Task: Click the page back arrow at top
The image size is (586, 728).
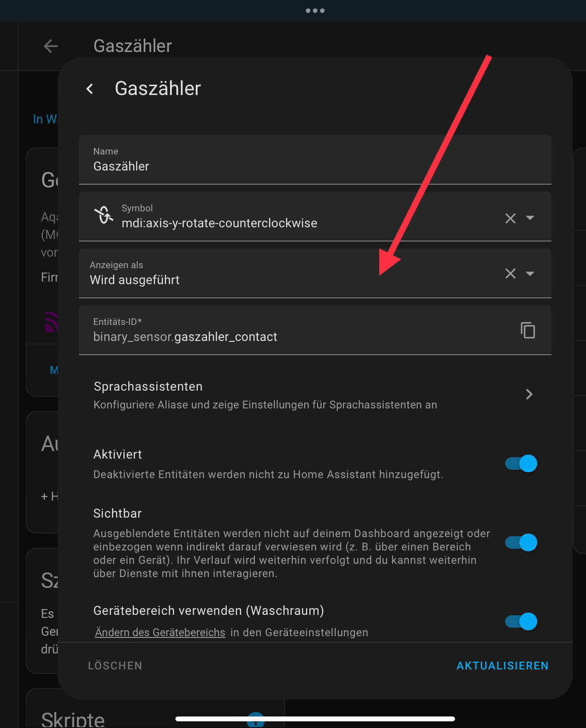Action: (x=51, y=46)
